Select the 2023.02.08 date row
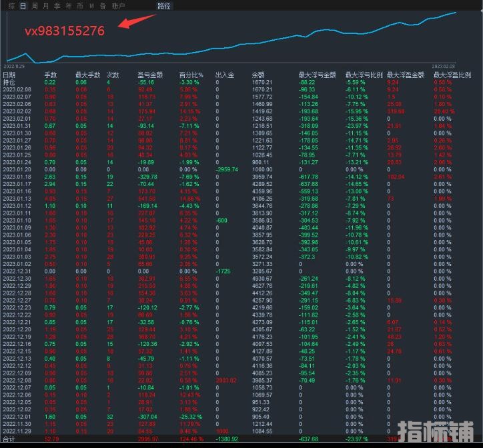This screenshot has height=448, width=483. point(17,89)
